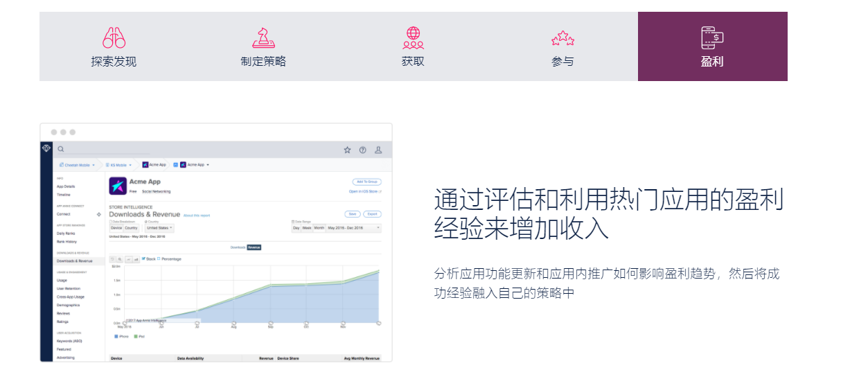This screenshot has width=868, height=388.
Task: Choose the Day granularity button
Action: coord(296,228)
